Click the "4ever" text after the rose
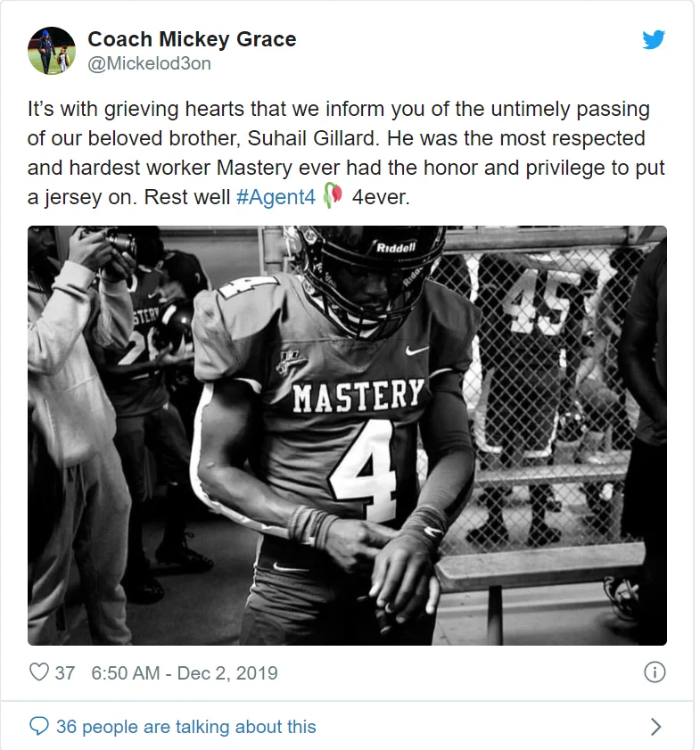Screen dimensions: 700x750 (x=381, y=197)
